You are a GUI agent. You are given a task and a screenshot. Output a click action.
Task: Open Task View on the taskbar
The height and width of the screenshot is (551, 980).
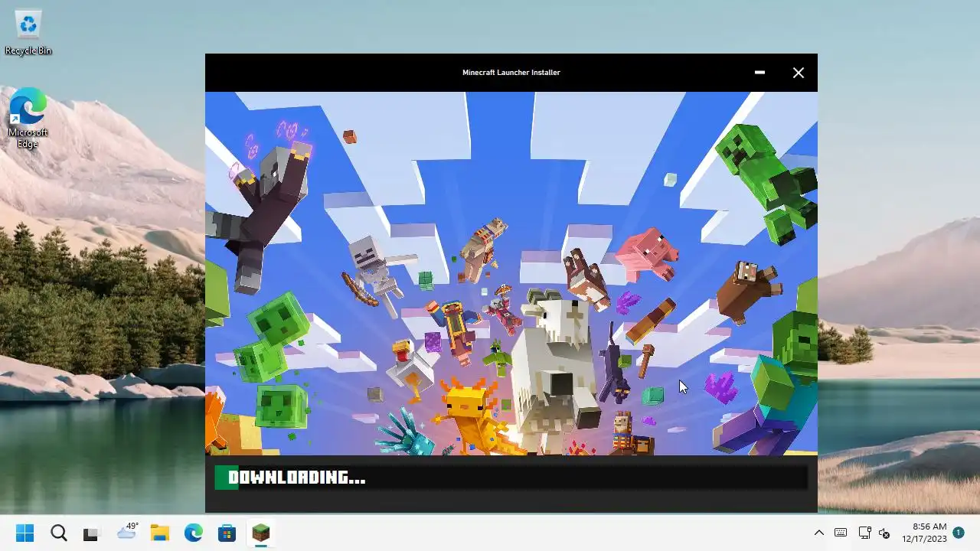[92, 533]
